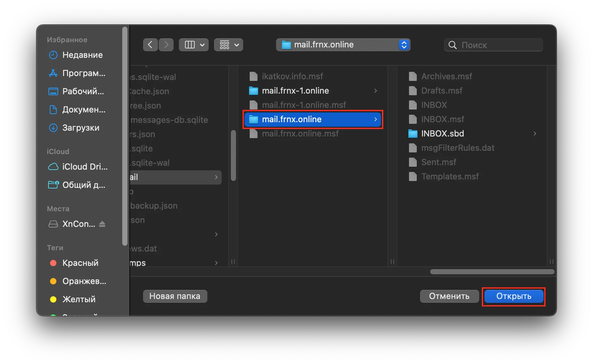593x364 pixels.
Task: Click the forward navigation arrow
Action: click(166, 45)
